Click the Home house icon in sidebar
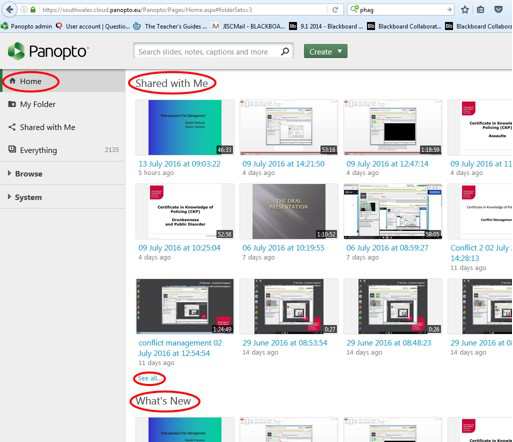Screen dimensions: 513x442 12,81
